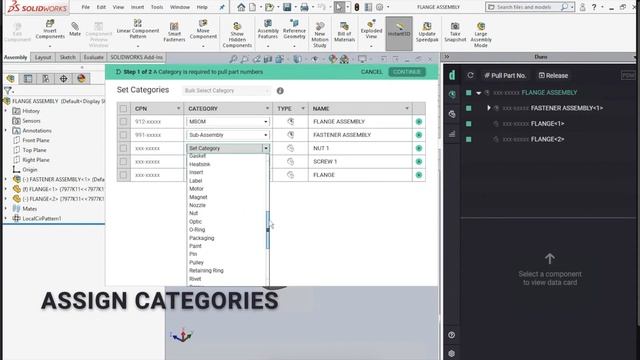The width and height of the screenshot is (640, 360).
Task: Open the ConfigurationManager tab icon
Action: coord(46,78)
